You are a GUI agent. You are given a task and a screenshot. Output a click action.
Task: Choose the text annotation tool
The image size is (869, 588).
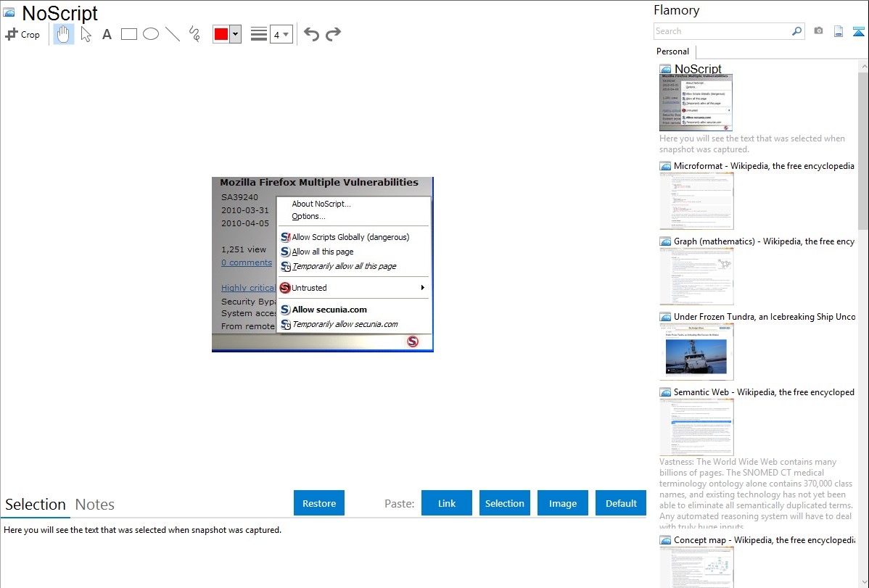click(x=107, y=34)
